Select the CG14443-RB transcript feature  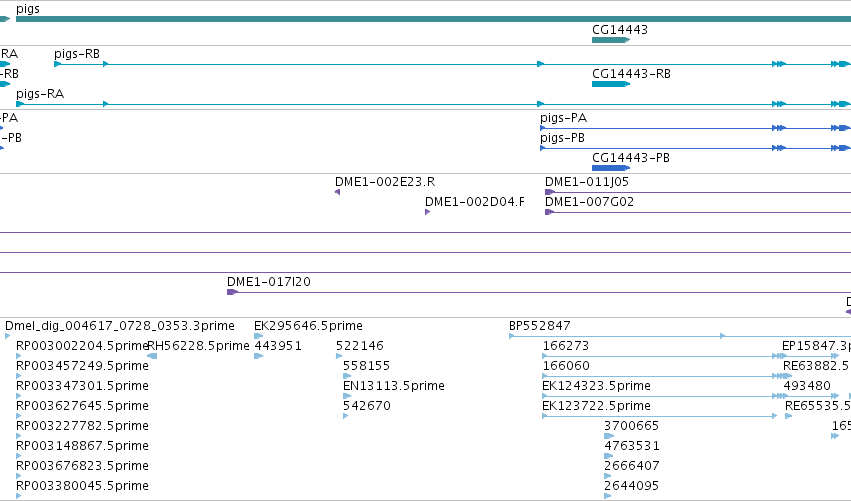[x=611, y=84]
